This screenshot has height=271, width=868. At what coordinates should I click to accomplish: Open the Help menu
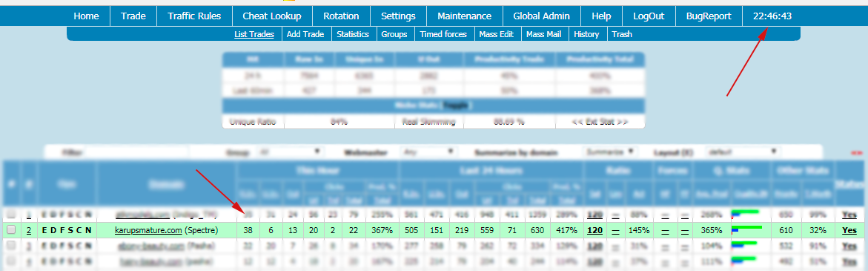click(601, 16)
